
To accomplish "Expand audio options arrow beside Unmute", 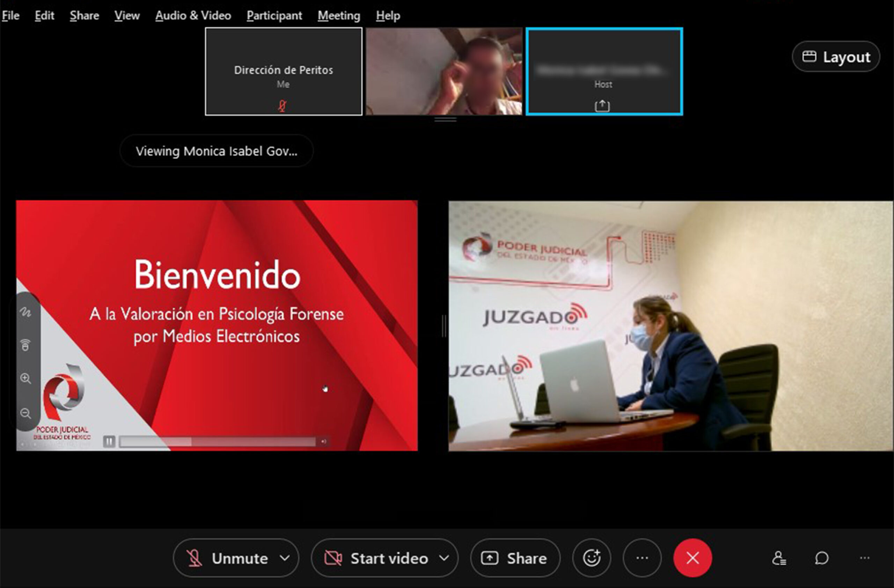I will click(x=285, y=558).
